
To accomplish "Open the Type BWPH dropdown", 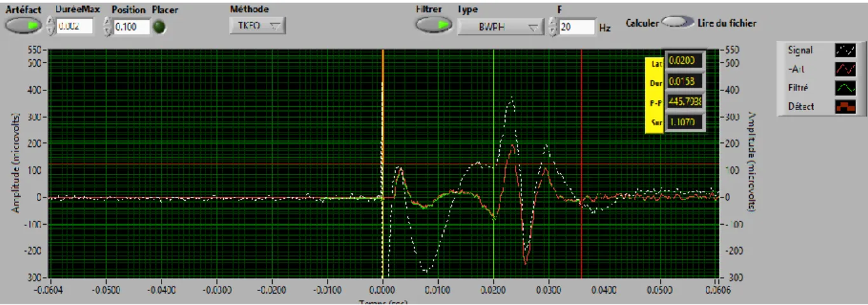I will 500,27.
